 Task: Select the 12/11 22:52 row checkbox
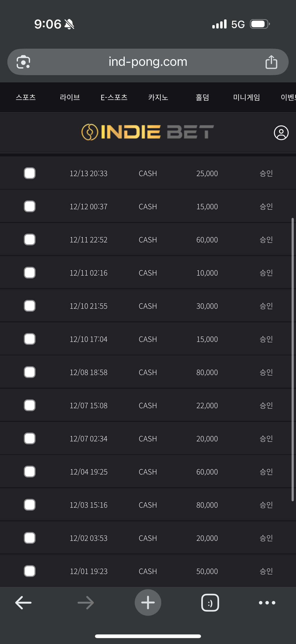30,239
